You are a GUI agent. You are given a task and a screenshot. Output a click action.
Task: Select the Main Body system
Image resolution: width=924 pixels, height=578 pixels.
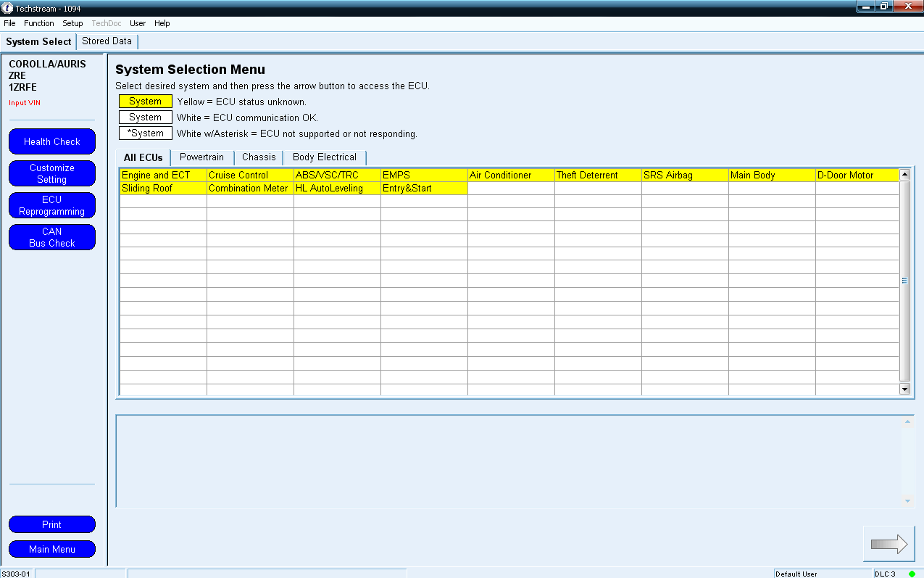pyautogui.click(x=772, y=175)
